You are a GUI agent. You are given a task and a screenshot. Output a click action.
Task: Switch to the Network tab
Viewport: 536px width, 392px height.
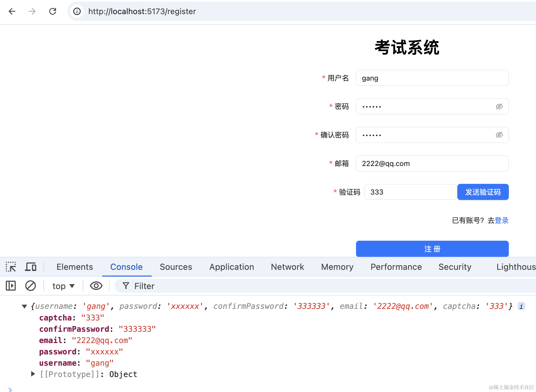tap(288, 267)
